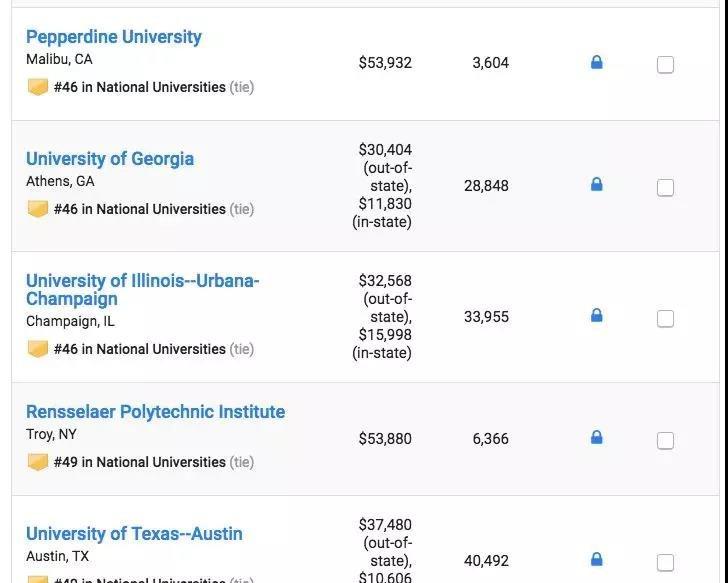
Task: Click Pepperdine's #46 in National Universities text
Action: (140, 87)
